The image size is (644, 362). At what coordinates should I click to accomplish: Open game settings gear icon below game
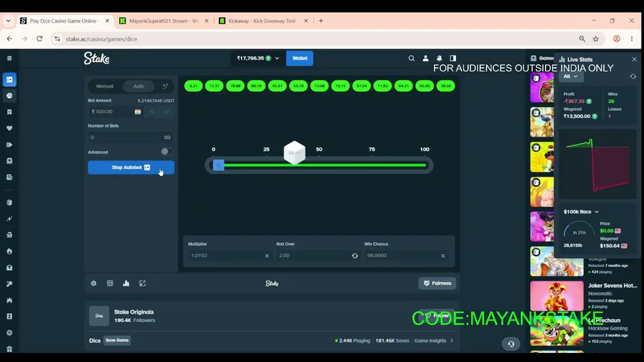point(94,284)
